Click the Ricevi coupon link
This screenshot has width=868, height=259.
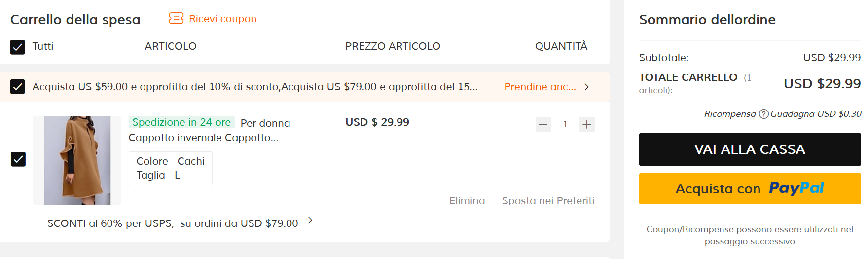222,19
